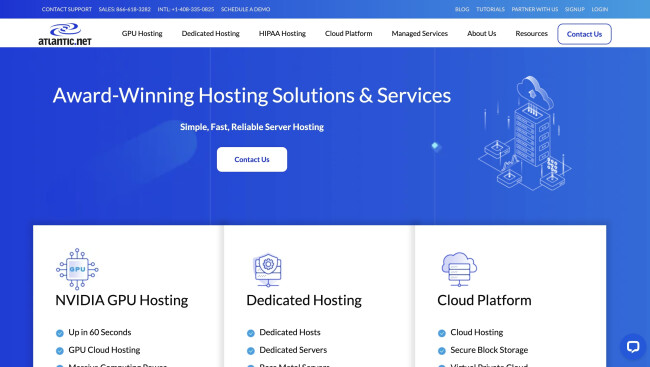Select the Cloud Hosting list item
The width and height of the screenshot is (650, 367).
click(477, 333)
